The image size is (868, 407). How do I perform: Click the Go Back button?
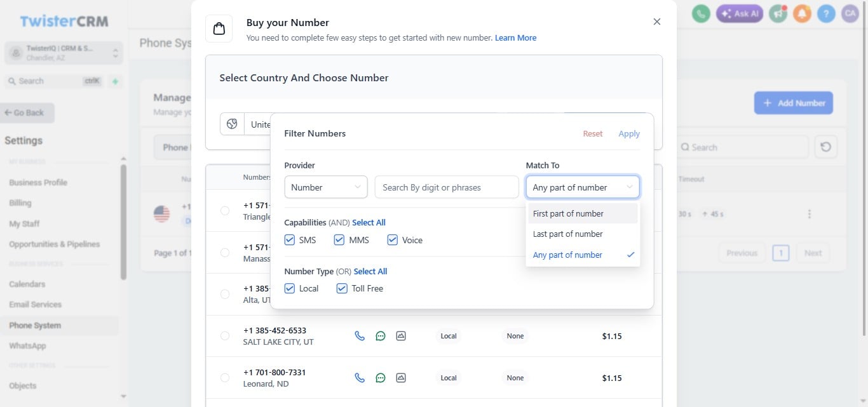tap(27, 112)
